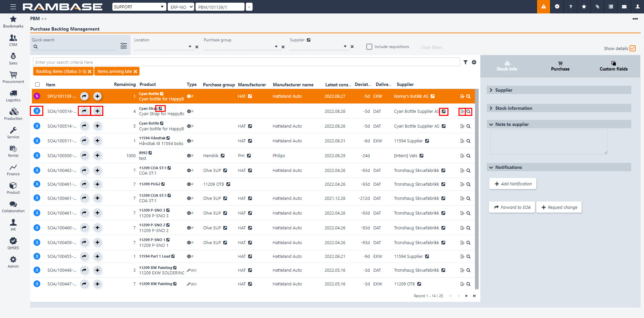Collapse the Notifications section
644x318 pixels.
tap(508, 167)
